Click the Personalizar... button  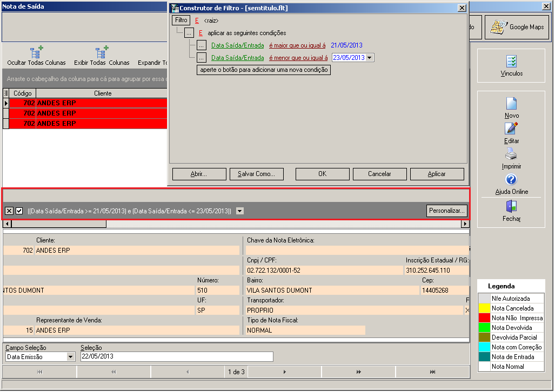pyautogui.click(x=447, y=211)
